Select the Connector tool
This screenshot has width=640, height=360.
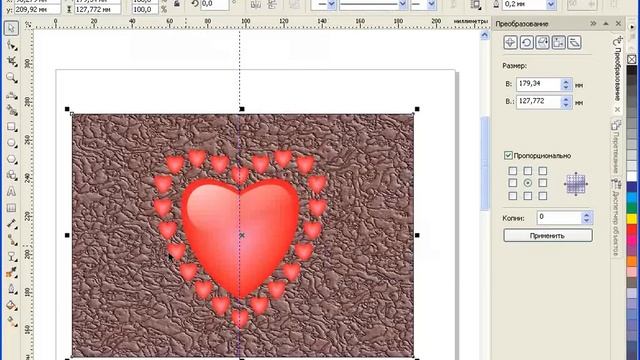pyautogui.click(x=11, y=240)
